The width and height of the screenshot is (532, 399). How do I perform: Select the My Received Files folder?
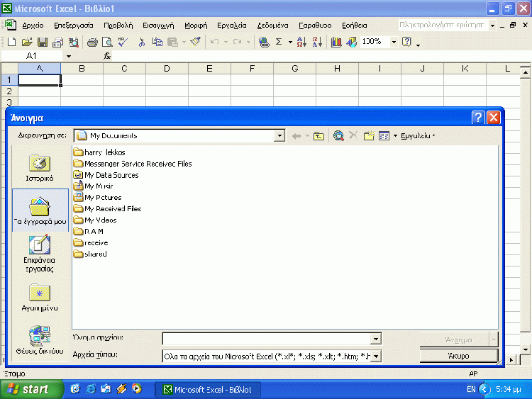click(107, 209)
